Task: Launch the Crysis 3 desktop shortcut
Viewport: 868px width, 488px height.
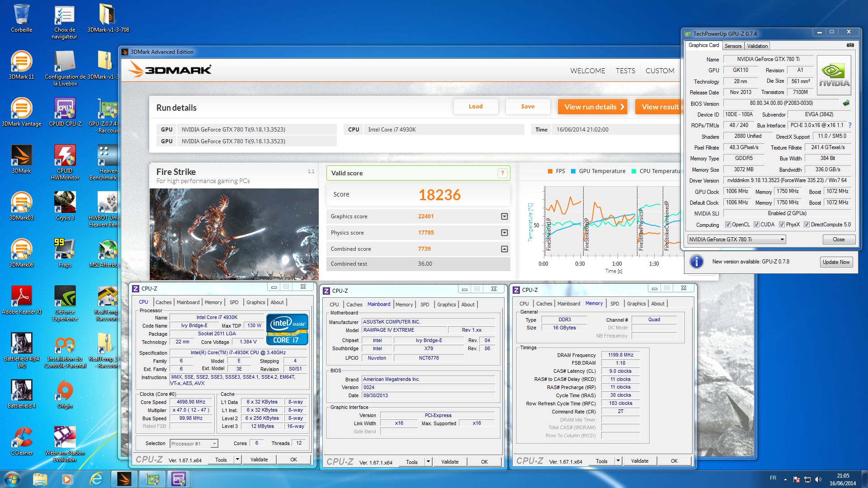Action: pos(65,206)
